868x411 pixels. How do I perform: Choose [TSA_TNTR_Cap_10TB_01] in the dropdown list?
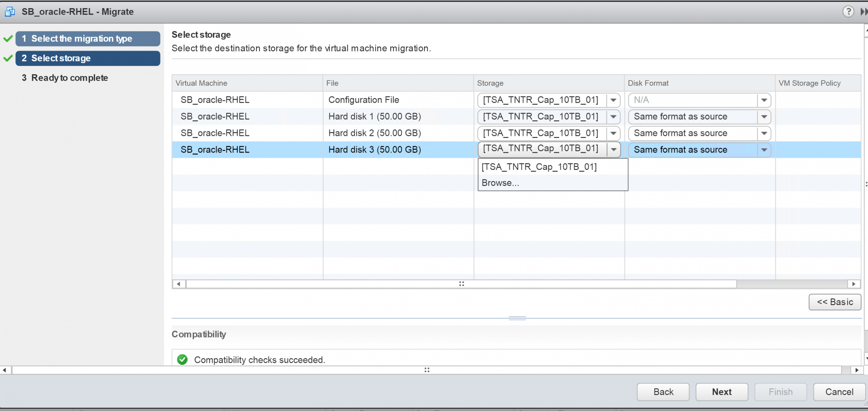539,167
